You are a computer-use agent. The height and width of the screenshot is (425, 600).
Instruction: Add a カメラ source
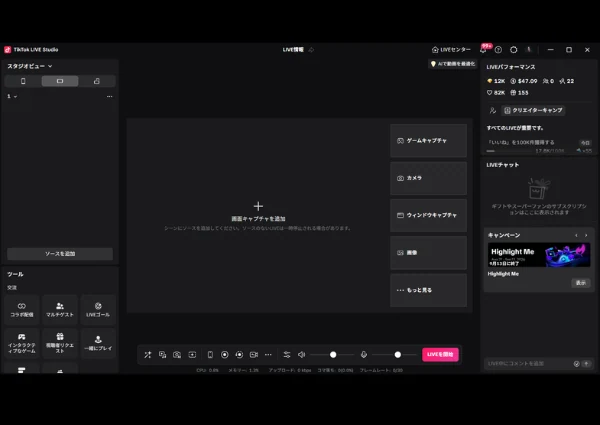click(x=428, y=178)
